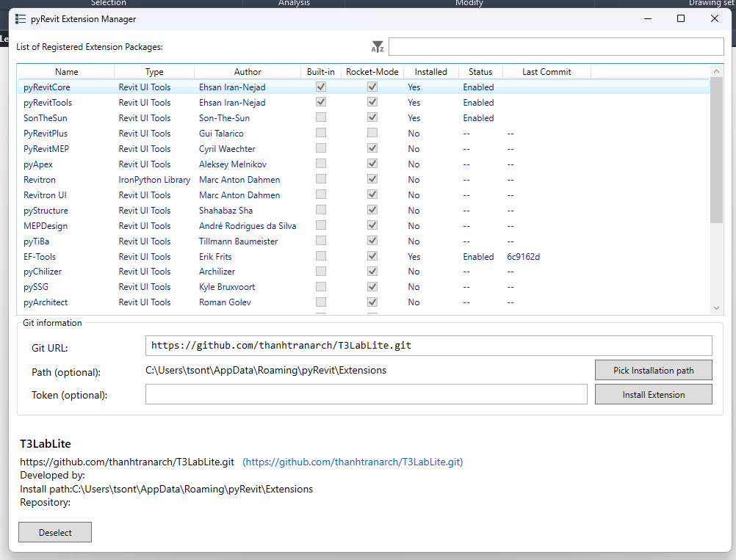The image size is (736, 560).
Task: Select the pyTiBa extension
Action: (x=364, y=241)
